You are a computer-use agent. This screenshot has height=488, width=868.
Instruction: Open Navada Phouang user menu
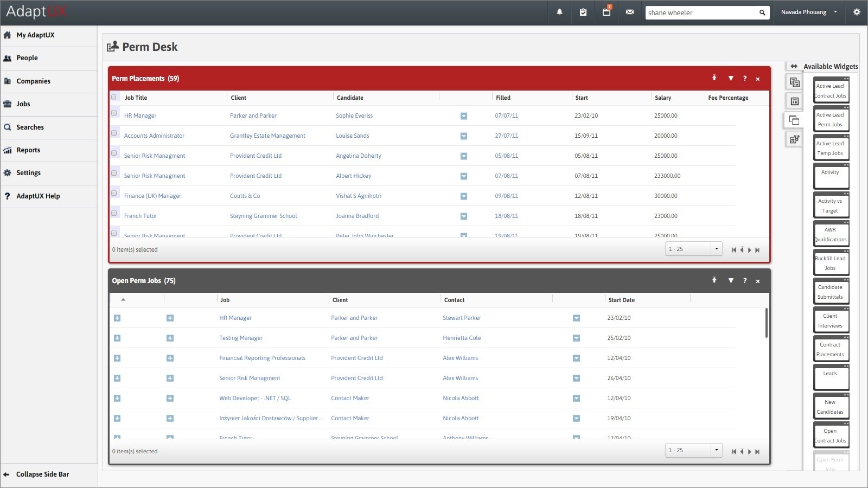[809, 12]
